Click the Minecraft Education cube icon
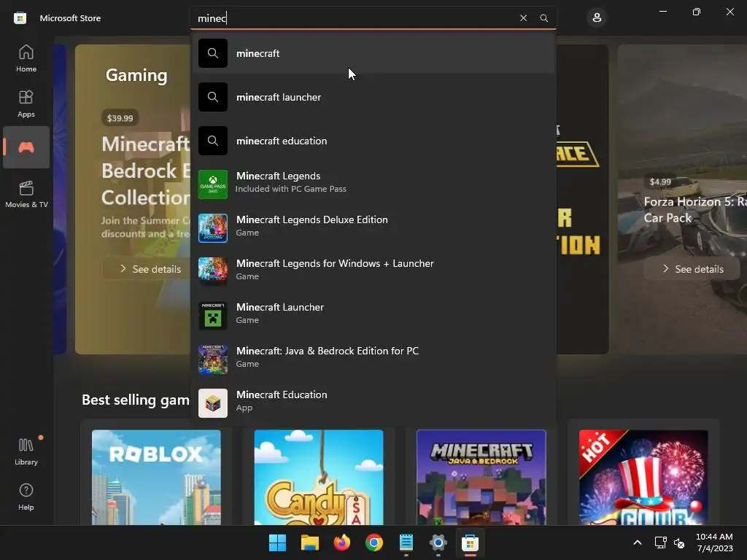The image size is (747, 560). tap(213, 402)
